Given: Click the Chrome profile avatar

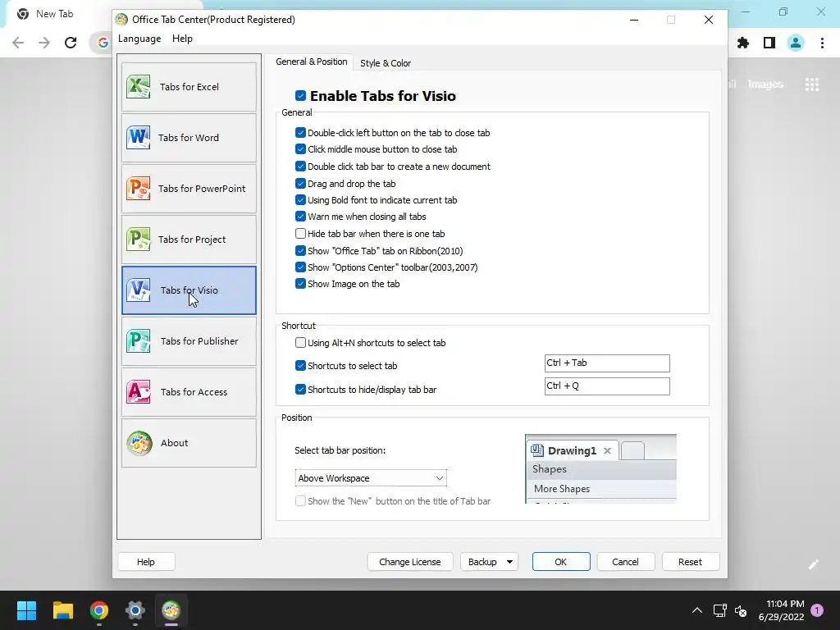Looking at the screenshot, I should point(796,43).
